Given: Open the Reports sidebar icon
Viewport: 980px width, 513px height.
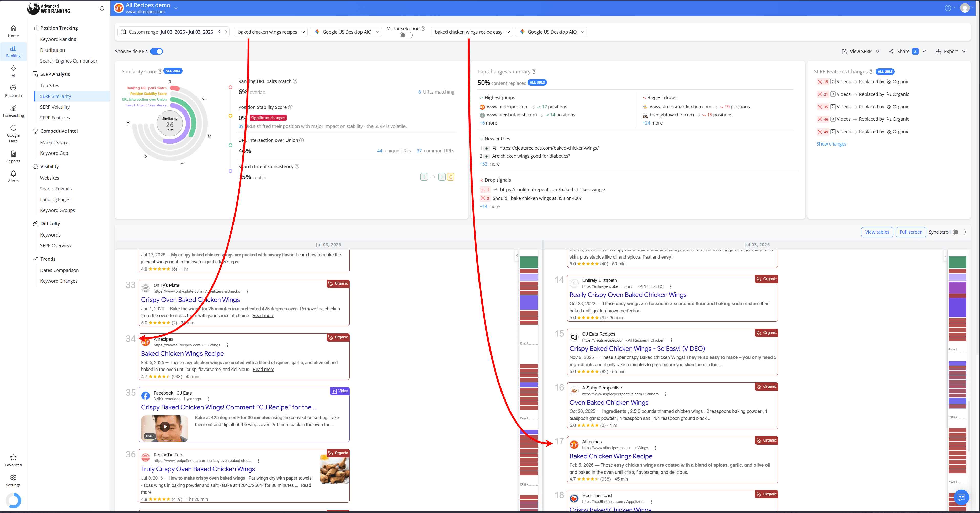Looking at the screenshot, I should coord(13,157).
